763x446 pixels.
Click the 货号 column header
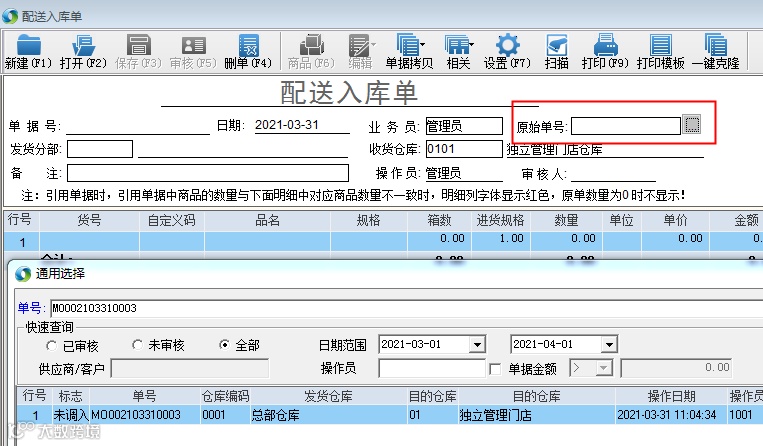click(89, 220)
